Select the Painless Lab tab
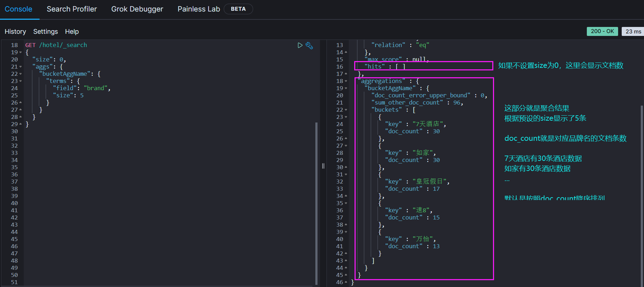Viewport: 644px width, 287px height. (x=198, y=9)
